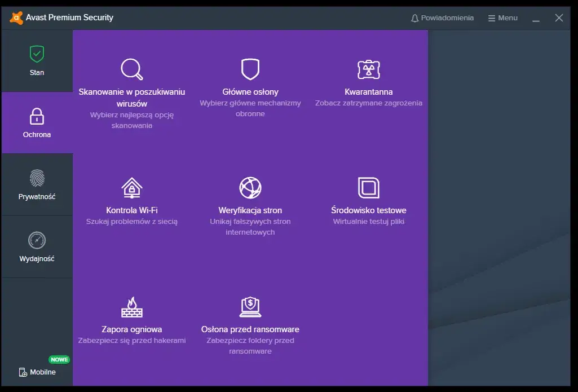This screenshot has height=392, width=578.
Task: Open Główne osłony title
Action: (250, 92)
